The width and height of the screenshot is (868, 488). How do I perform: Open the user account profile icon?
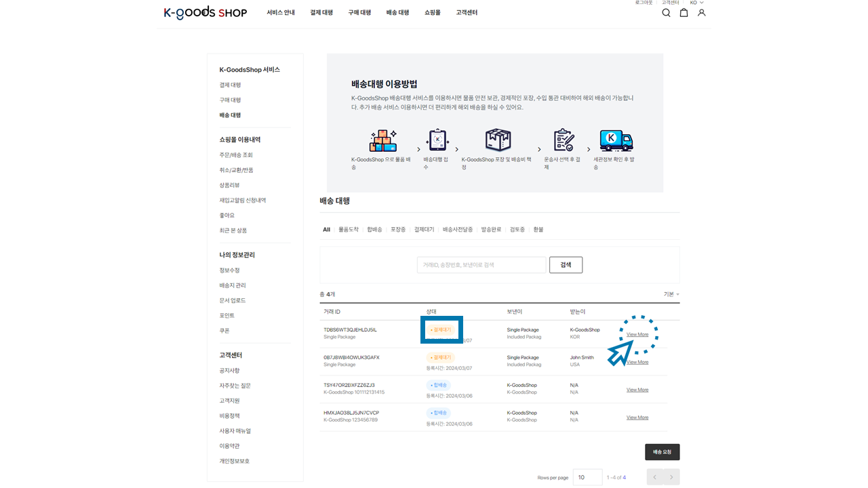click(x=701, y=13)
